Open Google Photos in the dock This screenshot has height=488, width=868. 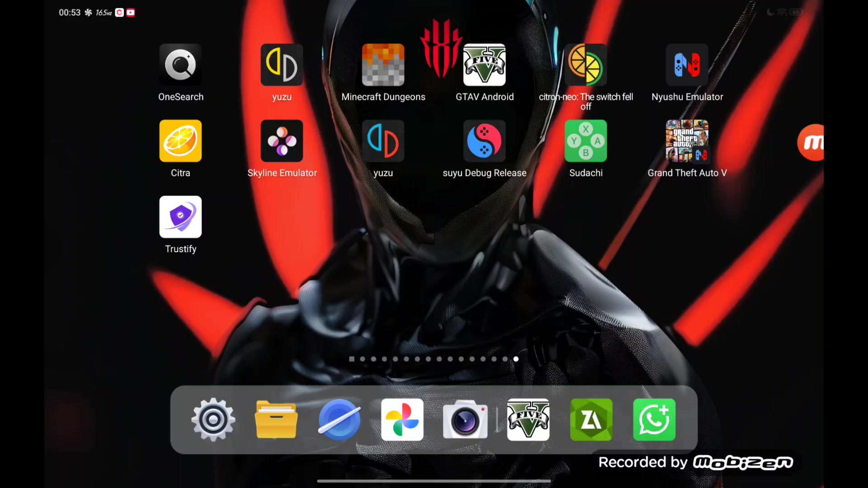(x=402, y=420)
